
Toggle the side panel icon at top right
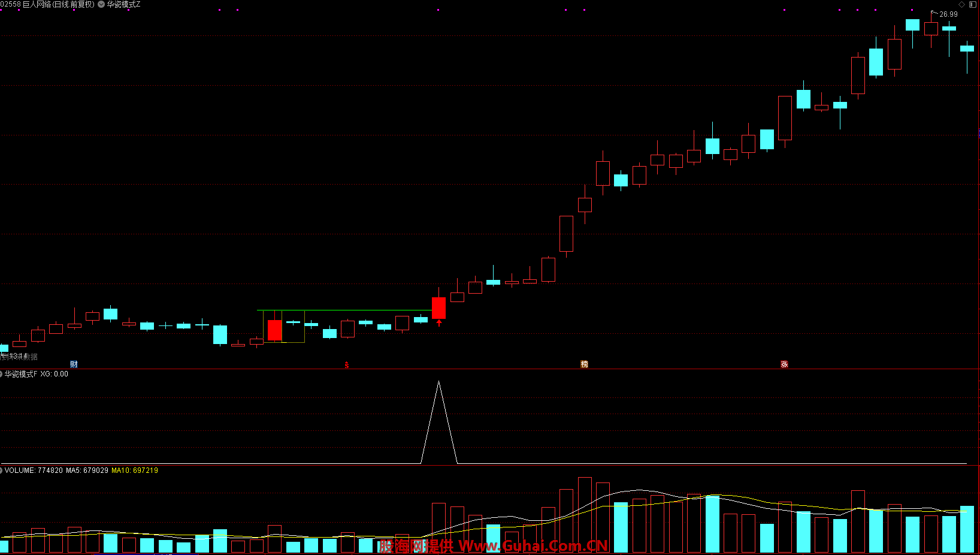pyautogui.click(x=973, y=4)
